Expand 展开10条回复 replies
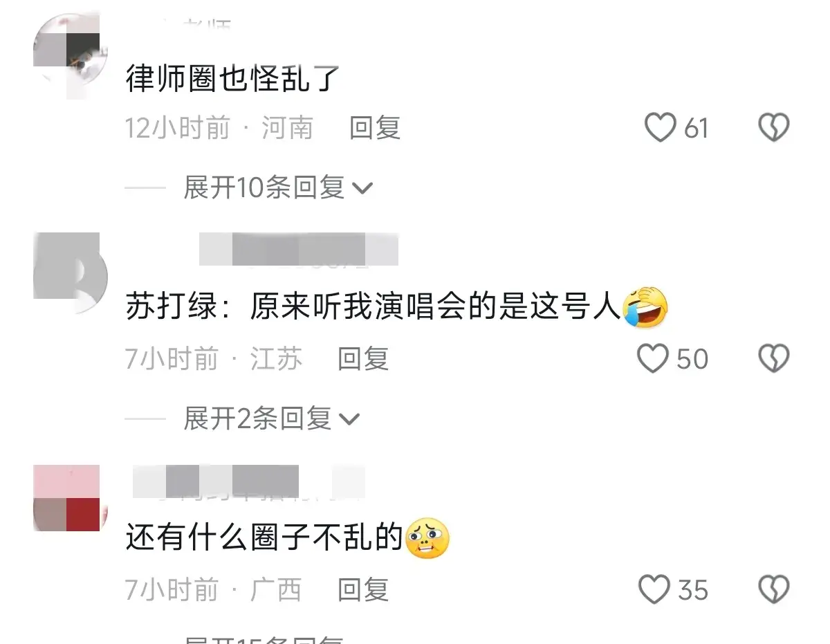The width and height of the screenshot is (830, 644). click(x=278, y=187)
